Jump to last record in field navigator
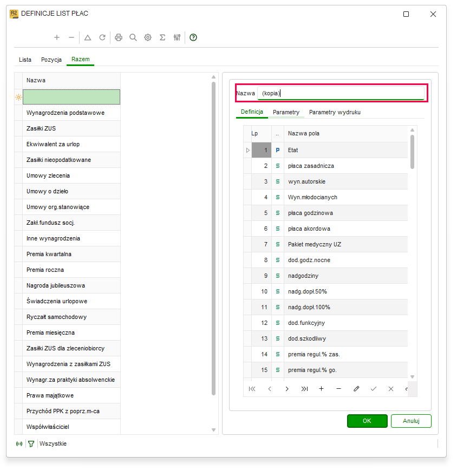457x476 pixels. (304, 389)
